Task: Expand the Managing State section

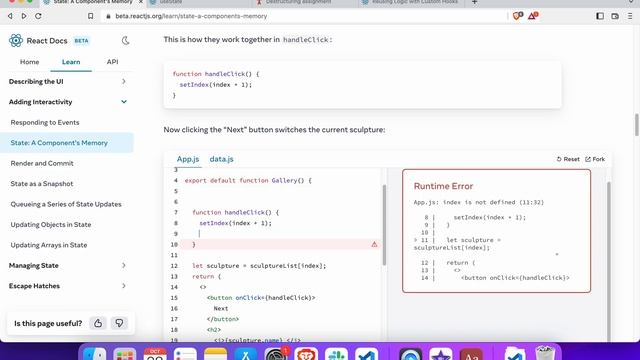Action: pos(67,266)
